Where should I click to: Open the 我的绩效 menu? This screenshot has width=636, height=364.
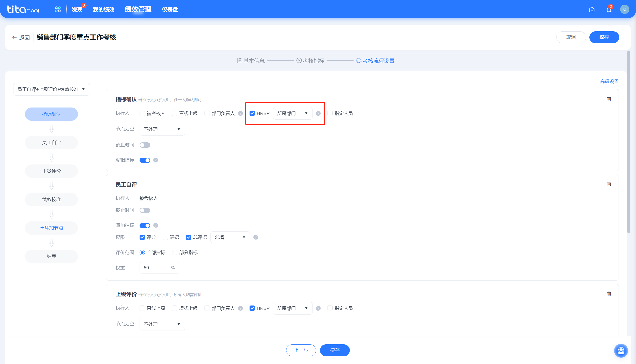(104, 9)
